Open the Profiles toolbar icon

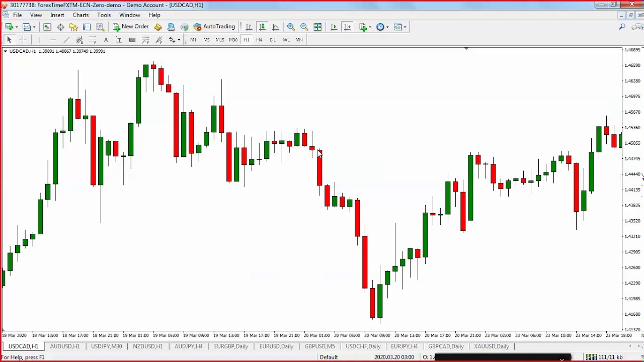coord(26,27)
